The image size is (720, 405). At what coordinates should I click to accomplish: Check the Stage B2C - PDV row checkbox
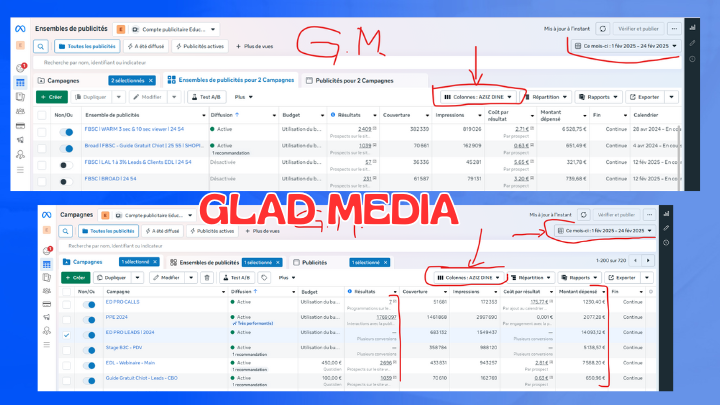(67, 350)
